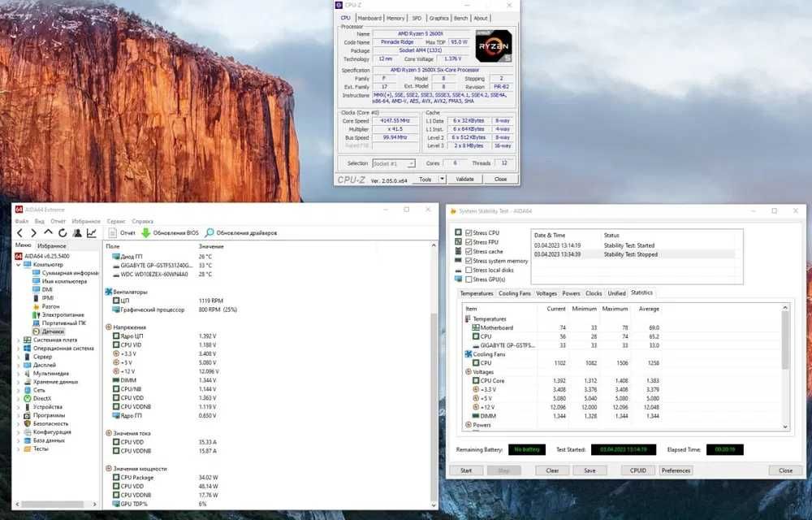Enable the Stress GPU(s) checkbox
The height and width of the screenshot is (520, 812).
[x=469, y=279]
